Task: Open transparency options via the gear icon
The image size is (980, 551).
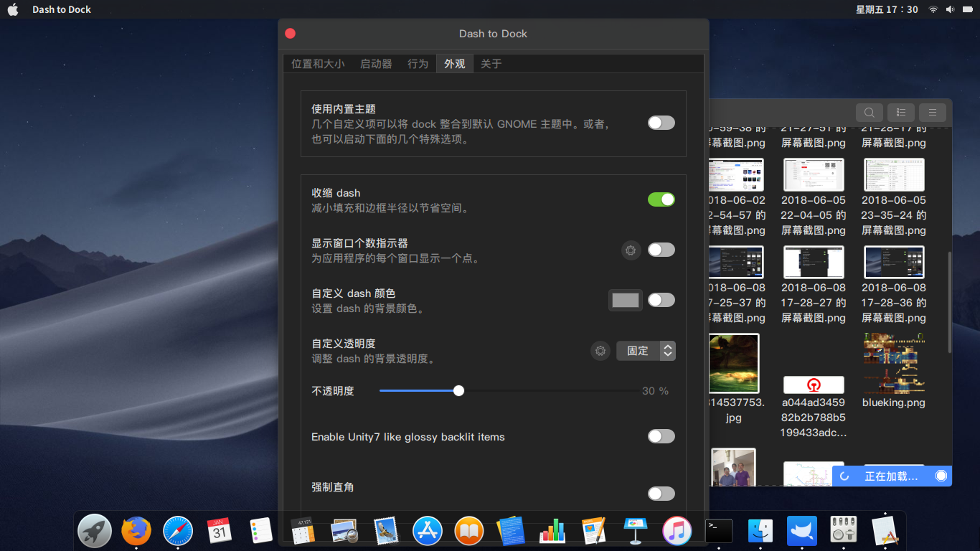Action: click(x=600, y=351)
